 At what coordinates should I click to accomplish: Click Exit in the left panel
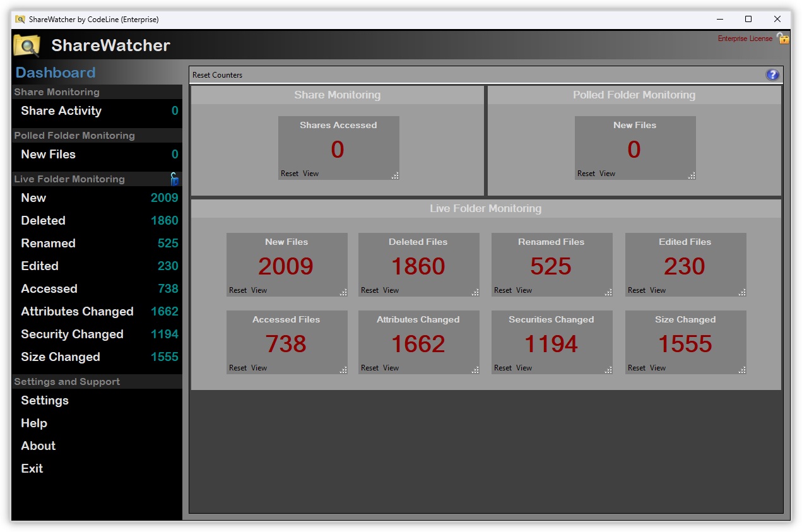coord(32,468)
